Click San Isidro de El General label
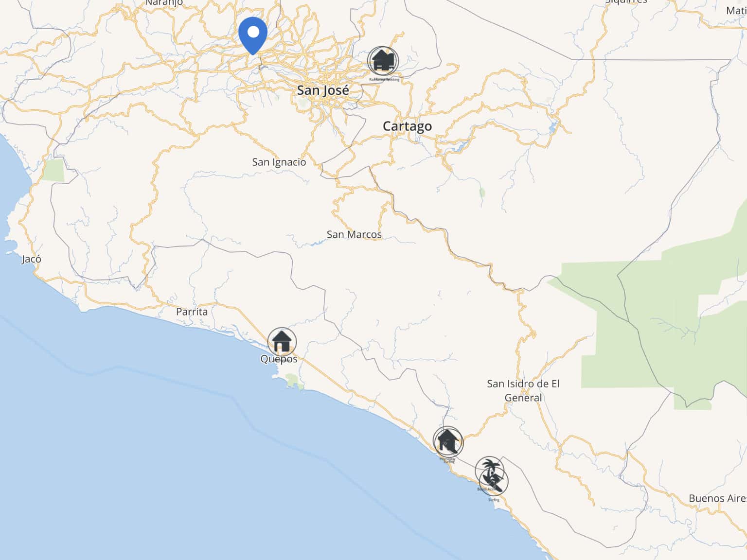747x560 pixels. 523,390
